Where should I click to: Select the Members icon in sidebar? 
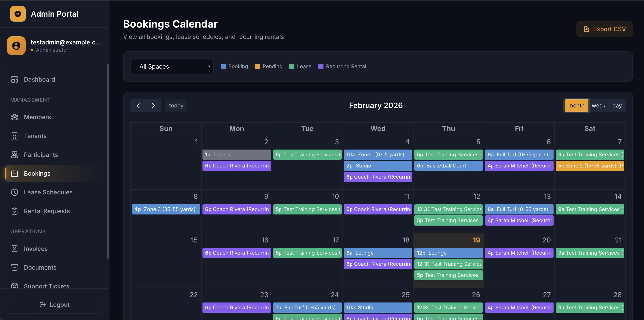(15, 117)
